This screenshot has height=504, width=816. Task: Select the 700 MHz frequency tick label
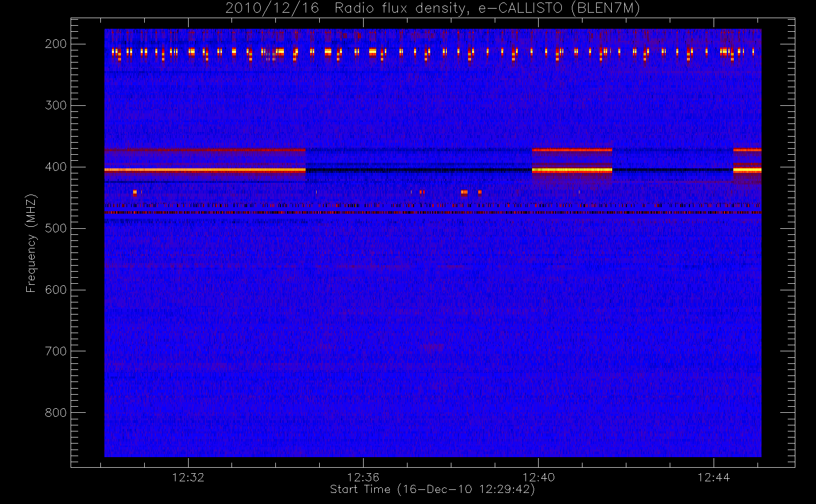click(x=55, y=351)
